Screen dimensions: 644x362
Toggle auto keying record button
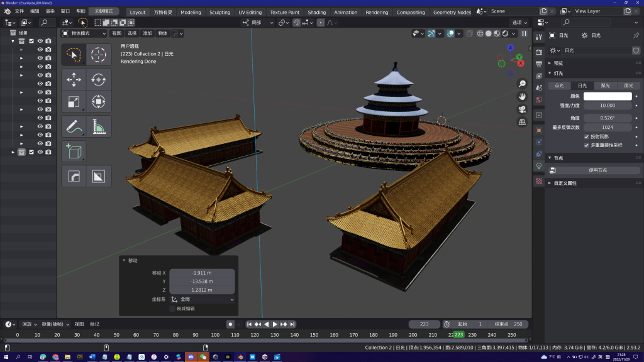(x=230, y=324)
